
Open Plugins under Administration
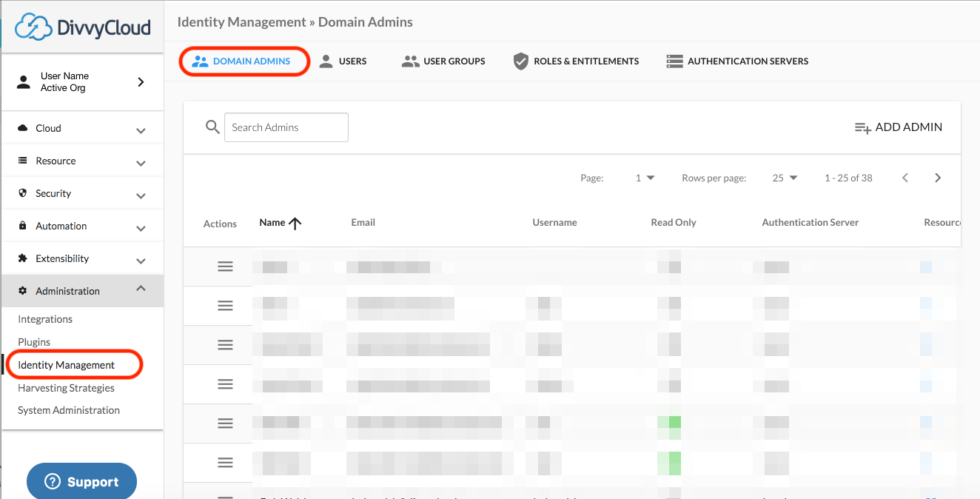(x=34, y=342)
